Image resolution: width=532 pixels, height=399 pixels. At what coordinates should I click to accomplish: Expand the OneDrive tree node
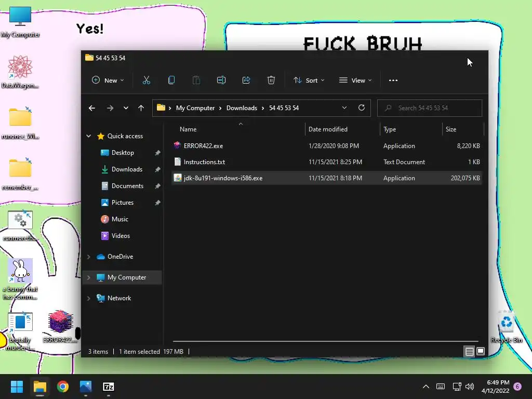coord(88,257)
